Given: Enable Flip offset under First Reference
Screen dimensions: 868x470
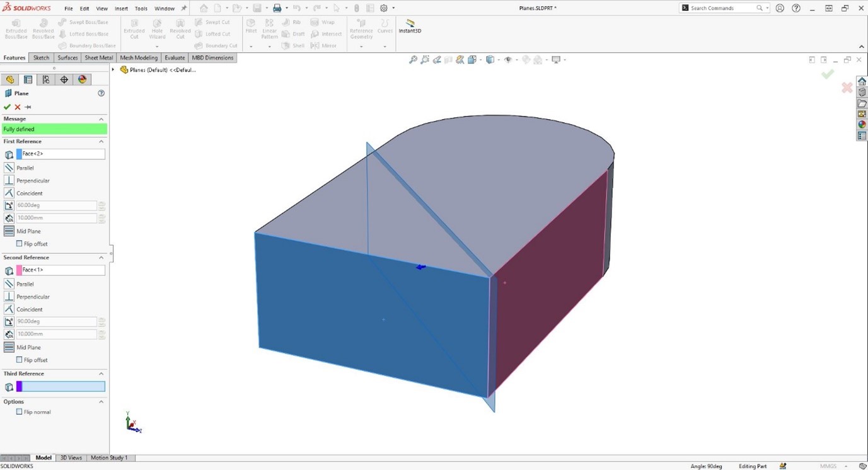Looking at the screenshot, I should (20, 244).
